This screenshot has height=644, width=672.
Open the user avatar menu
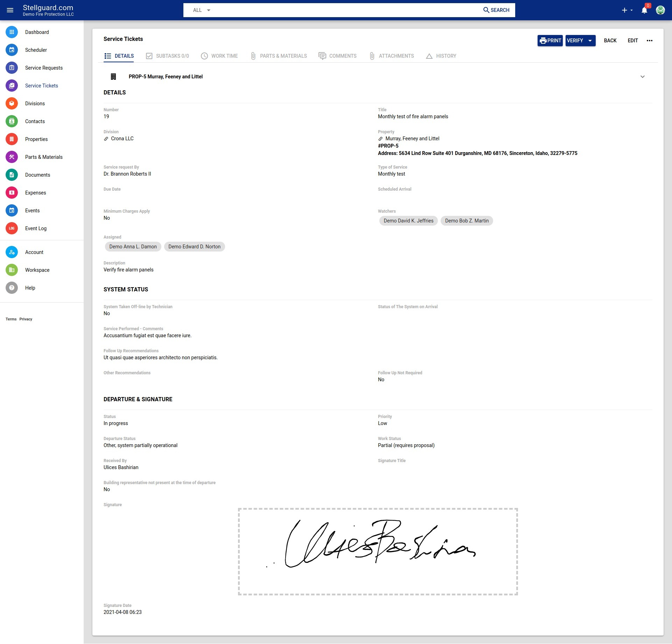click(660, 10)
